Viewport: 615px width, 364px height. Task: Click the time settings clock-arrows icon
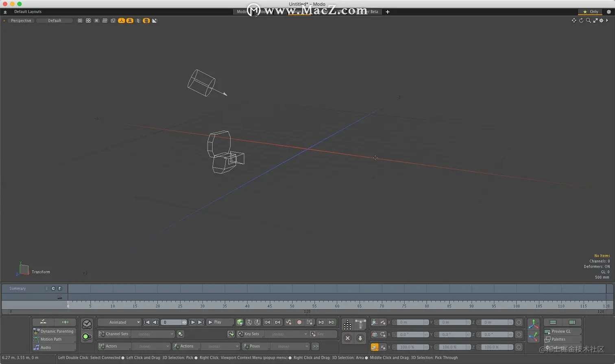87,324
